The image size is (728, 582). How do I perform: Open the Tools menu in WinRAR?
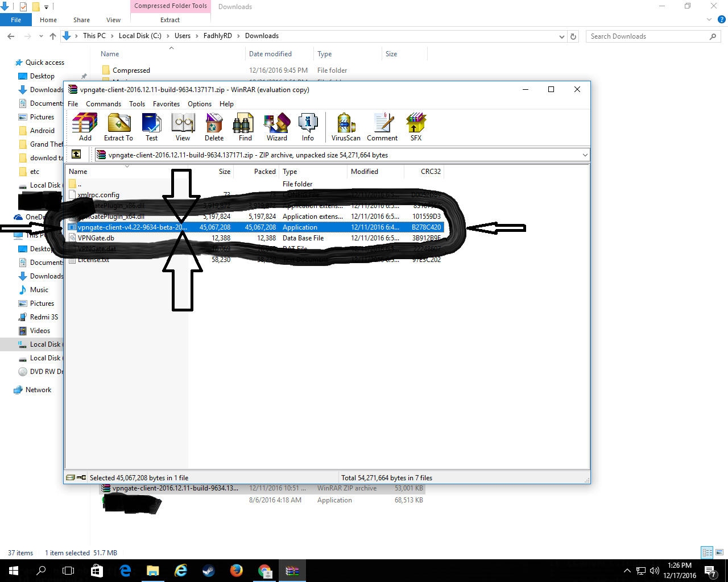[137, 104]
